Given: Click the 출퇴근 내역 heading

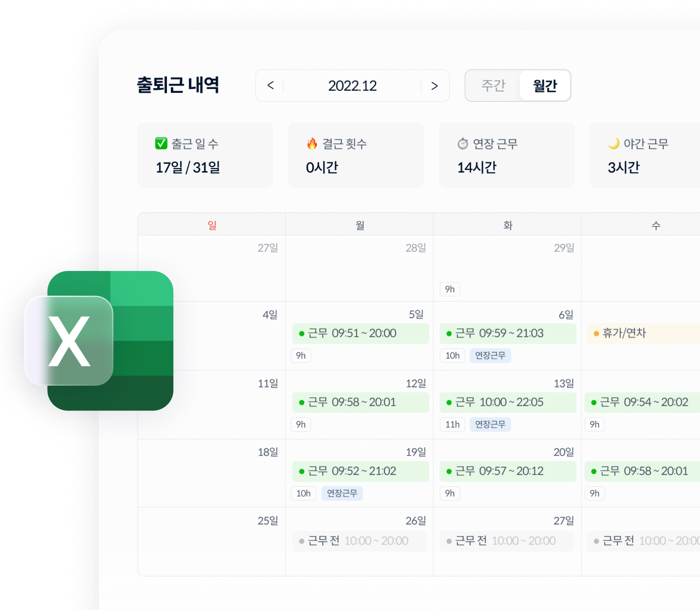Looking at the screenshot, I should pos(178,85).
